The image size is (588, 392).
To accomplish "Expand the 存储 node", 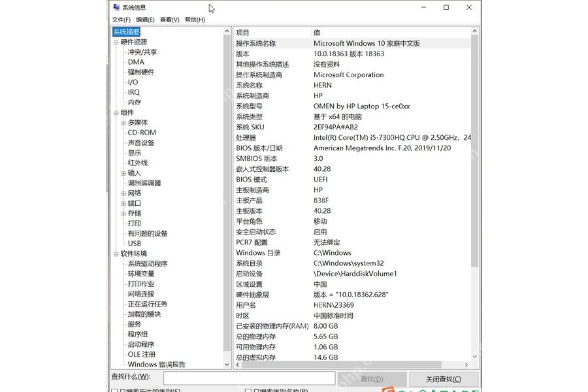I will 123,214.
